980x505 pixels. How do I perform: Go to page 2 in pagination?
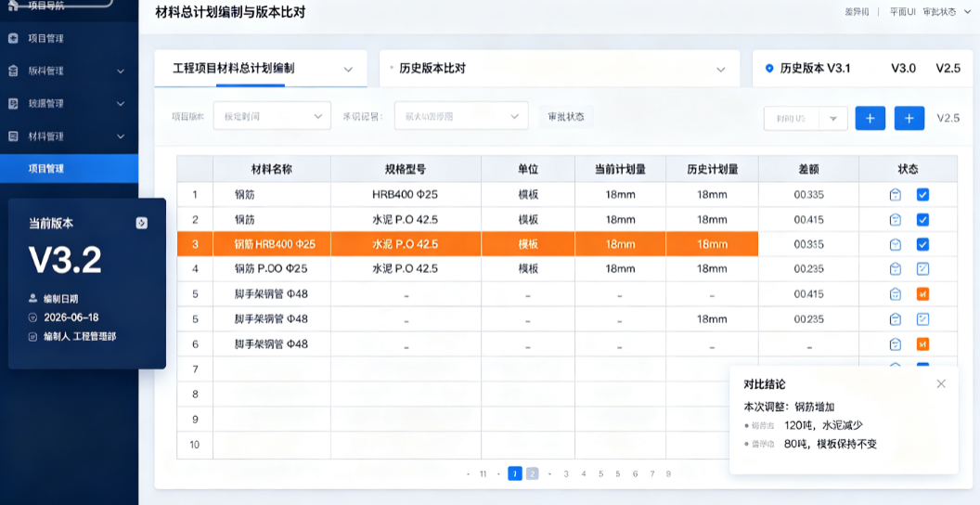click(532, 473)
